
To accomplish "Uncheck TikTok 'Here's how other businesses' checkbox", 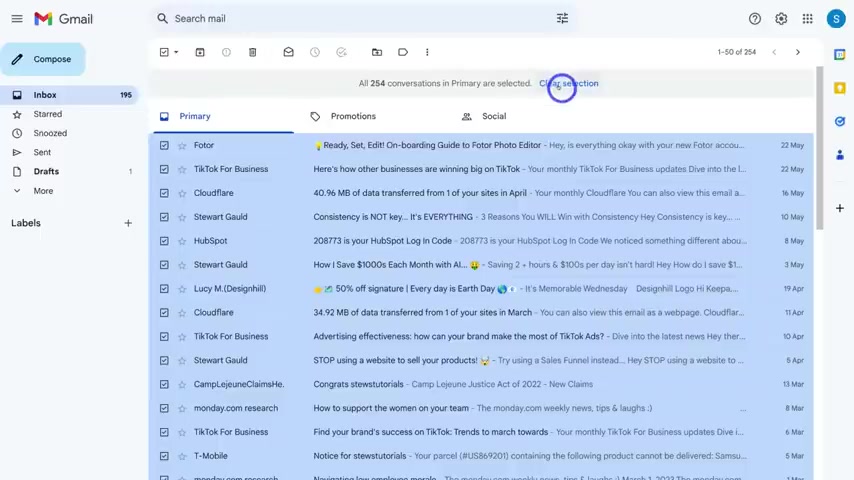I will tap(164, 169).
